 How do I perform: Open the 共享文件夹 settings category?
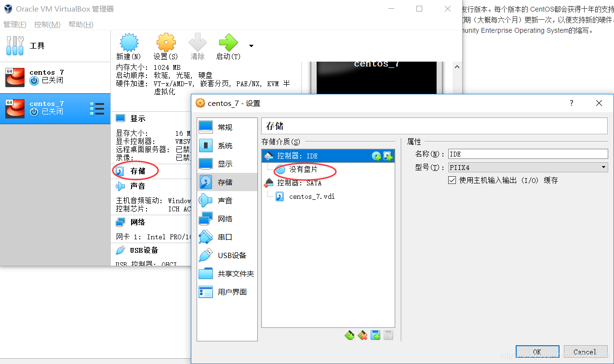227,273
